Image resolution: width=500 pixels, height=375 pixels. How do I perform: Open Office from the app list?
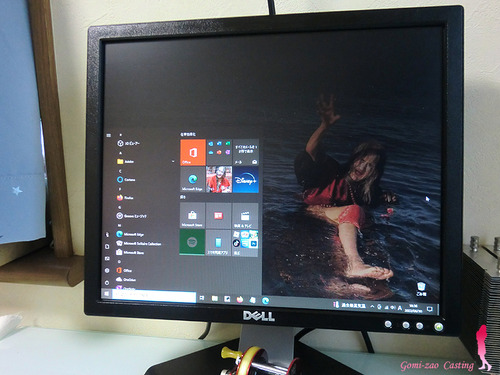[124, 270]
